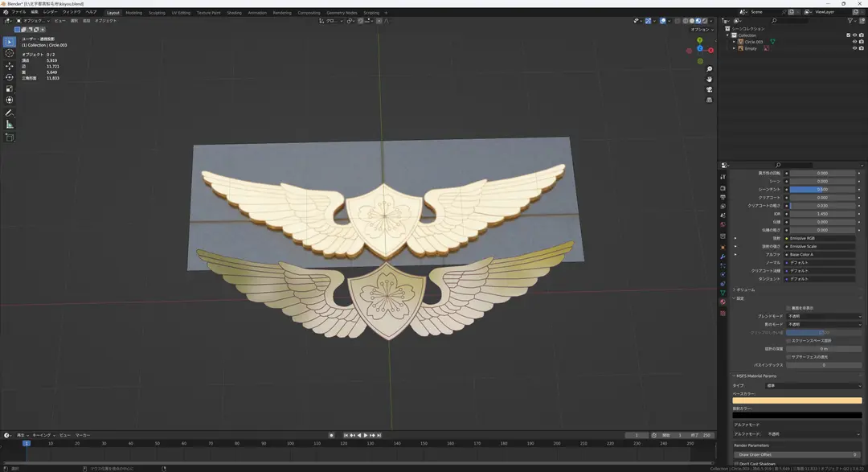The height and width of the screenshot is (472, 868).
Task: Switch to rendered viewport shading
Action: click(x=705, y=21)
